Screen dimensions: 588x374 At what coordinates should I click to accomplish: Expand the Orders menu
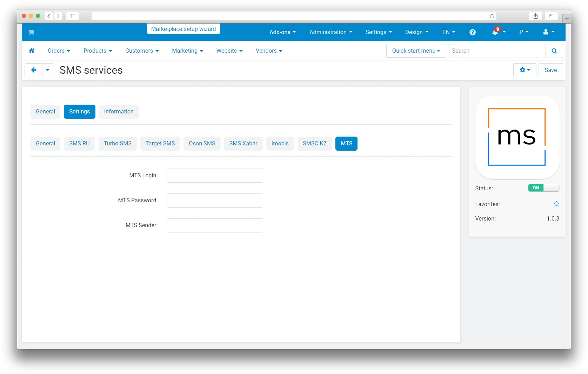click(x=59, y=51)
